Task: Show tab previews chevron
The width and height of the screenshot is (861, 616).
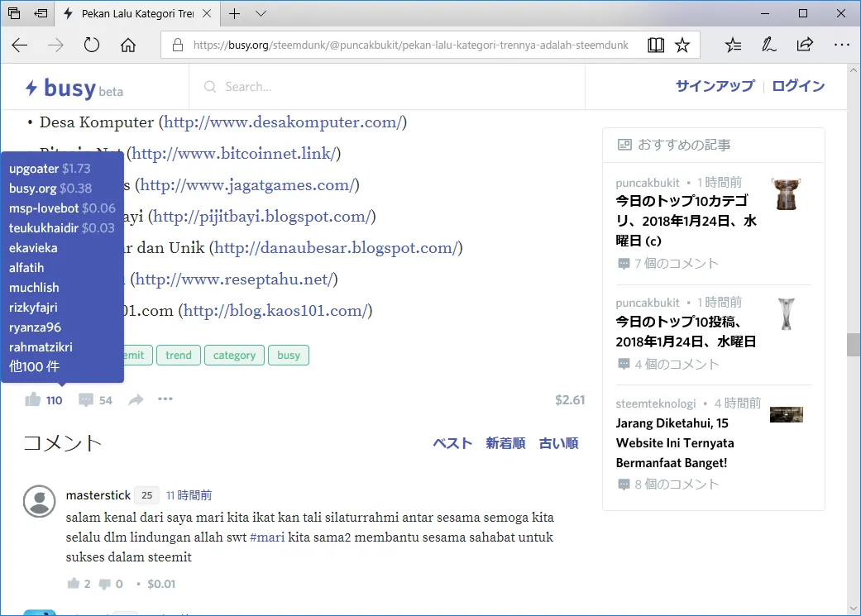Action: click(x=261, y=14)
